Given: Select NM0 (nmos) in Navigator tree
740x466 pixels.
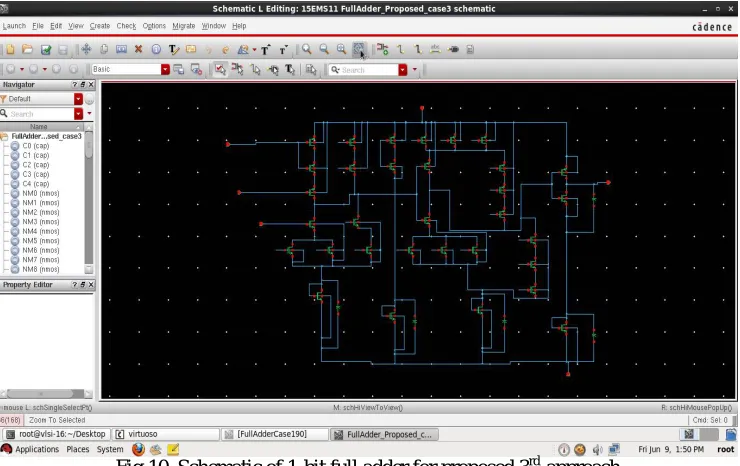Looking at the screenshot, I should [41, 193].
